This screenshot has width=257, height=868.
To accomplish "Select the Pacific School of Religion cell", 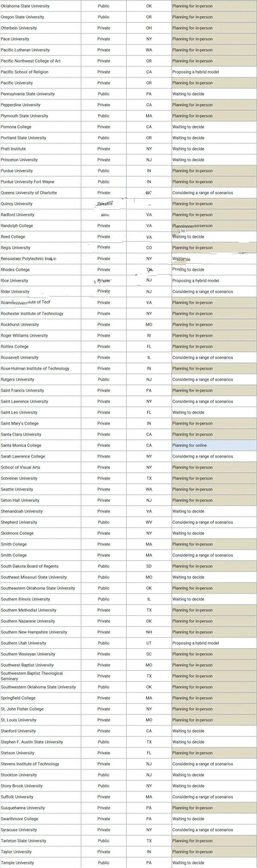I will click(x=25, y=72).
